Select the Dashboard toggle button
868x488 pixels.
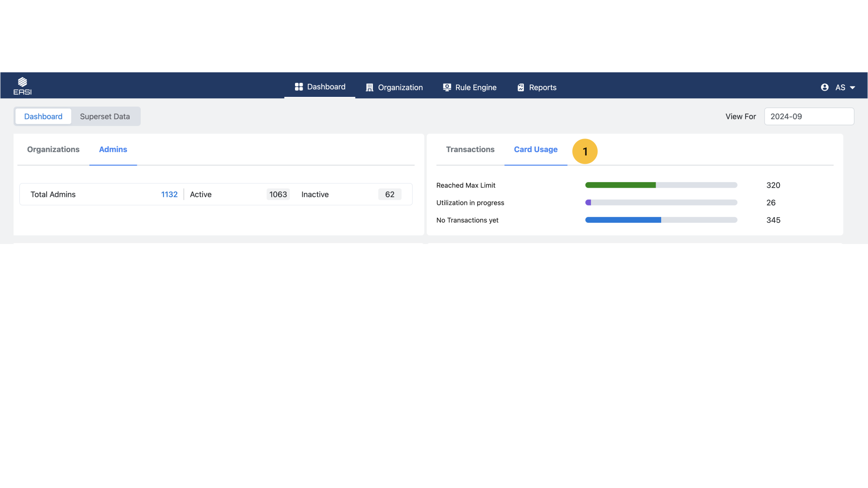[43, 116]
